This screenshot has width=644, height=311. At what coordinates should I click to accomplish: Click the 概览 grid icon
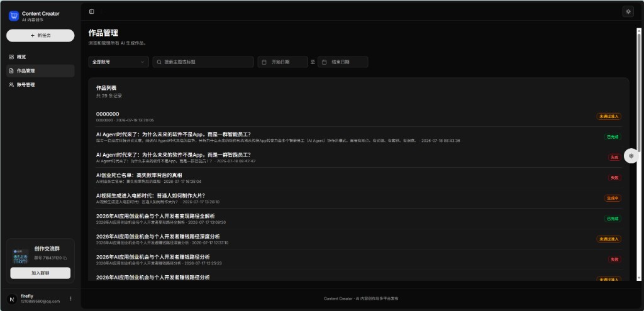tap(11, 57)
